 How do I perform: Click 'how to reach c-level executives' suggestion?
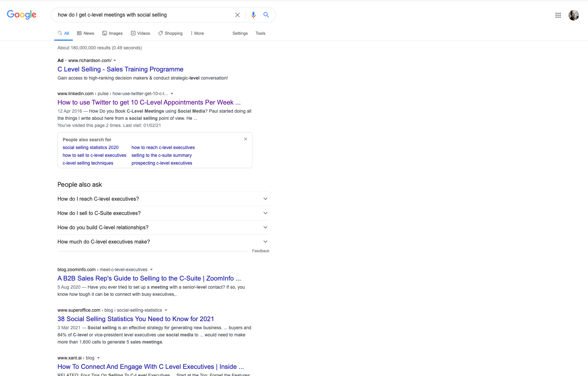163,147
